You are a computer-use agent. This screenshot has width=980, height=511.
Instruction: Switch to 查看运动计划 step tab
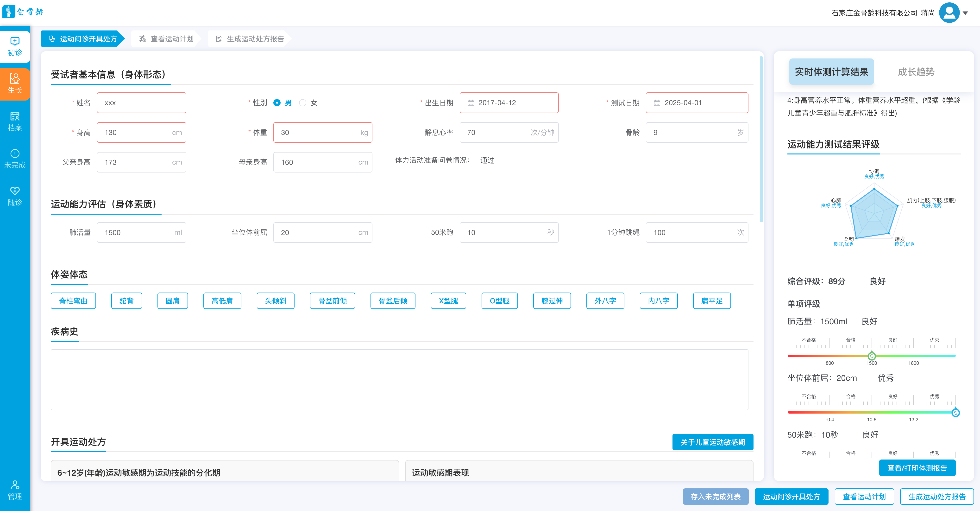(x=166, y=39)
